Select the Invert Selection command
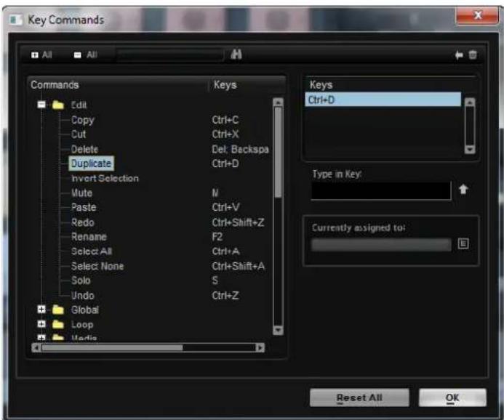504x420 pixels. 105,178
